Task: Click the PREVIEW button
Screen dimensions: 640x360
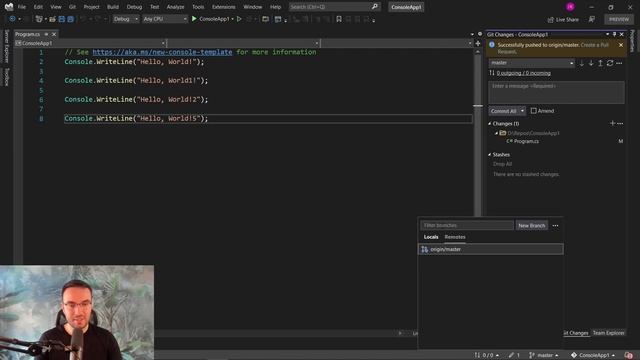Action: click(x=619, y=19)
